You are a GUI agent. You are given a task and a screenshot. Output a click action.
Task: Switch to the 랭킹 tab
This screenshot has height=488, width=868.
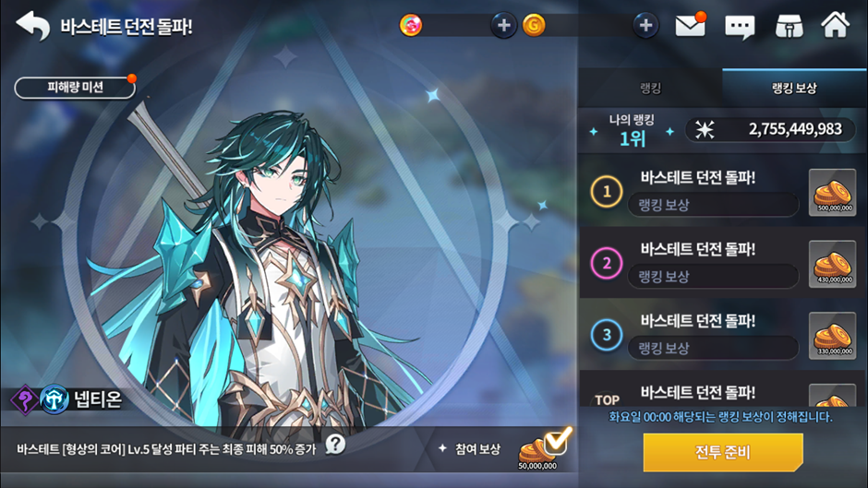point(650,88)
